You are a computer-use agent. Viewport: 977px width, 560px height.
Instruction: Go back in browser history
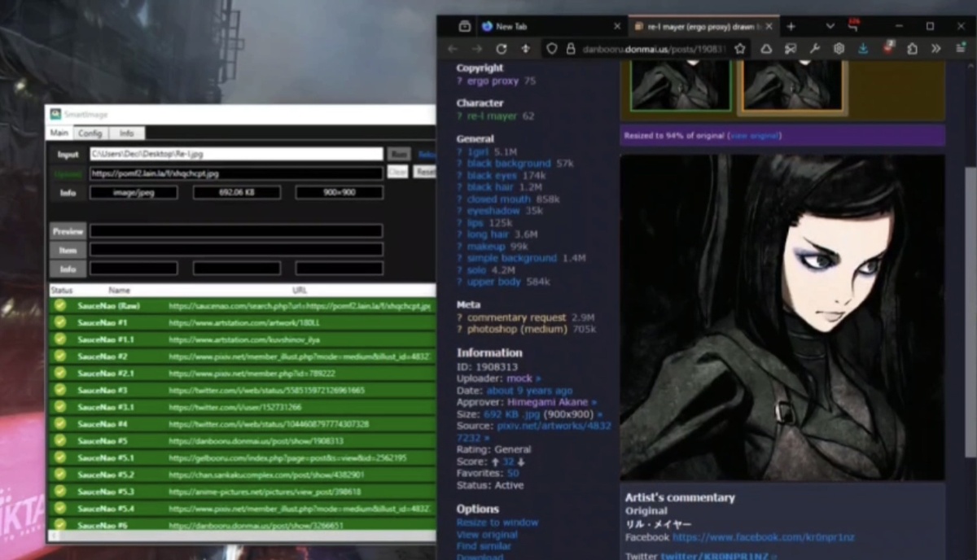click(453, 49)
